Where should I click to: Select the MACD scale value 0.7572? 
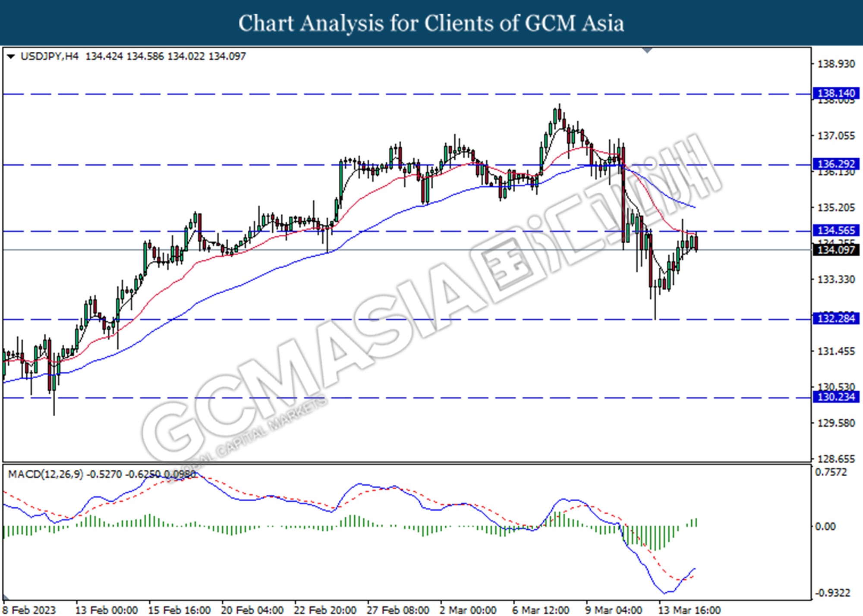coord(831,472)
